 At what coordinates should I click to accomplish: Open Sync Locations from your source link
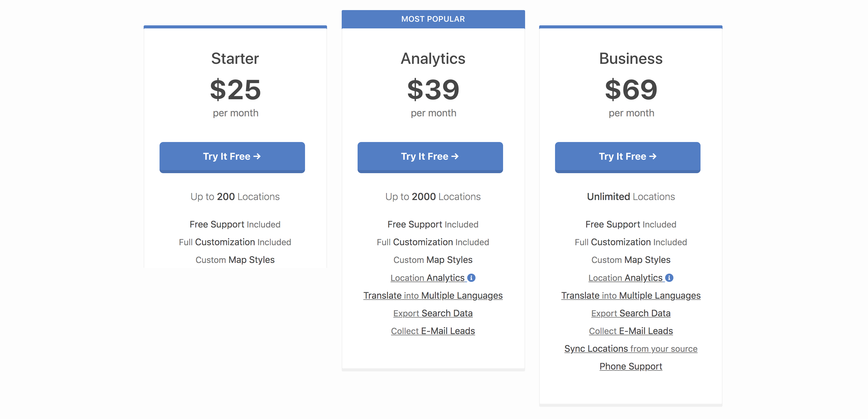(631, 348)
